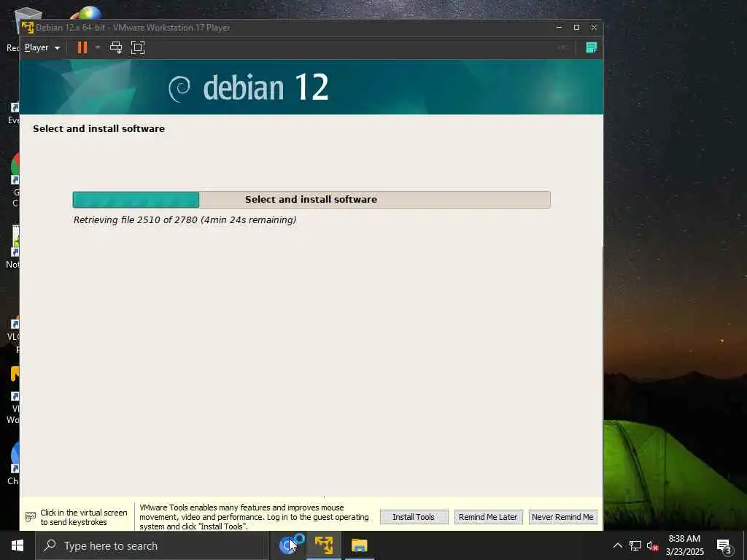Open File Explorer from taskbar
Screen dimensions: 747x560
coord(360,545)
